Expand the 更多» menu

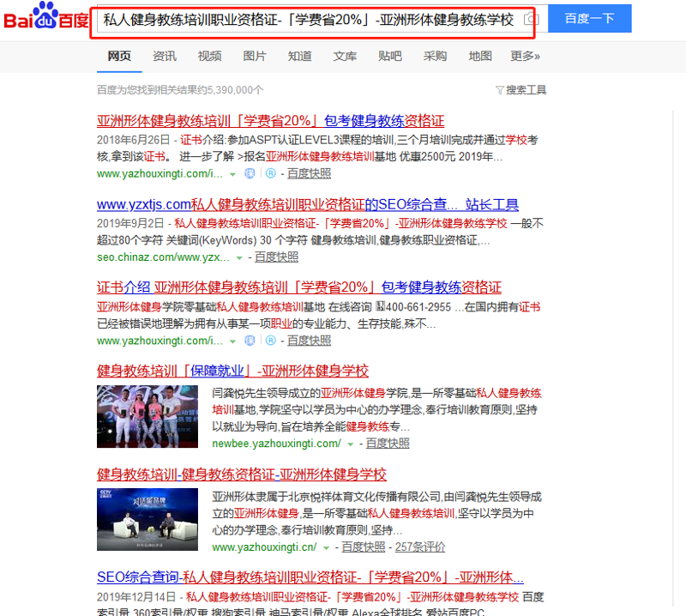tap(525, 56)
